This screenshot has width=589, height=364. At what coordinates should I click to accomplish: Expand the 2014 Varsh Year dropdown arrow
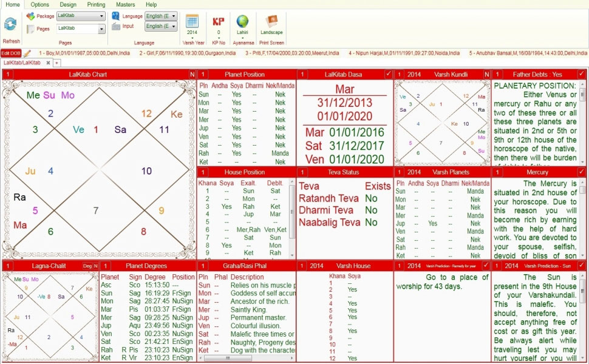click(x=192, y=37)
